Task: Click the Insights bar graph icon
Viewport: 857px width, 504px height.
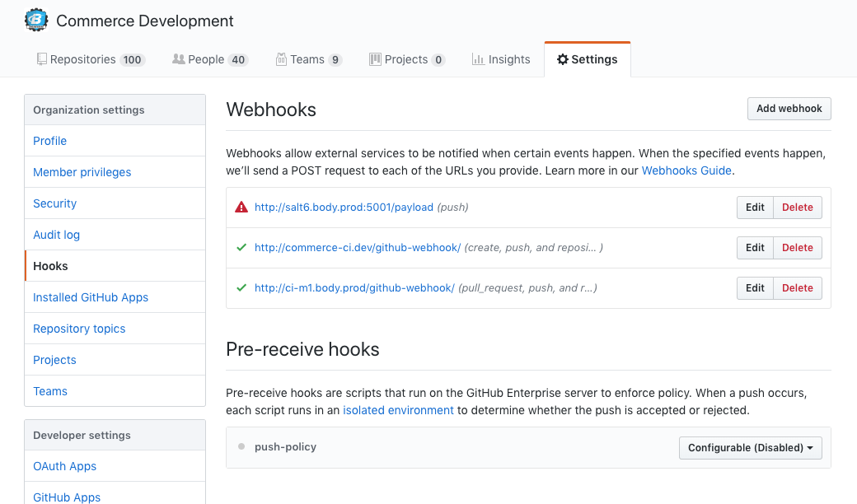Action: (478, 59)
